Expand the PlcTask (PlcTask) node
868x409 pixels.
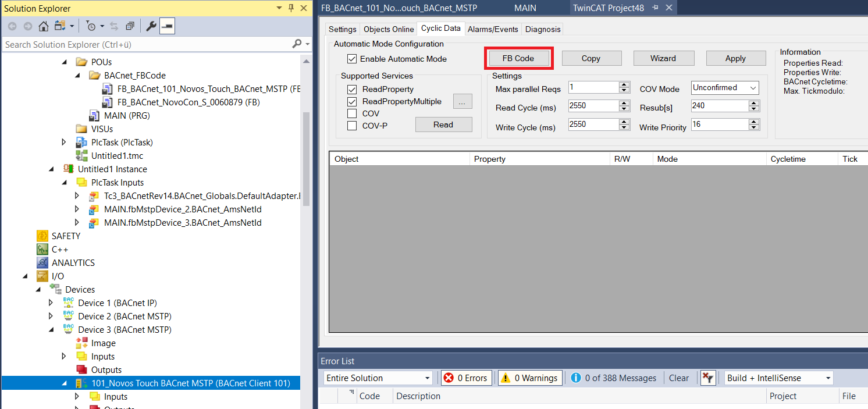point(64,142)
